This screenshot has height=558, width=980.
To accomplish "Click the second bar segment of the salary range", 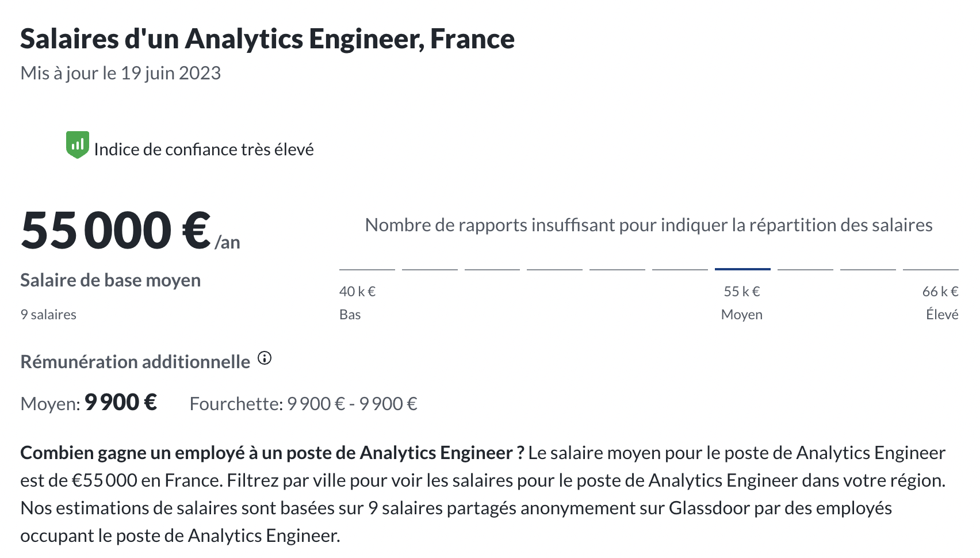I will (x=430, y=269).
